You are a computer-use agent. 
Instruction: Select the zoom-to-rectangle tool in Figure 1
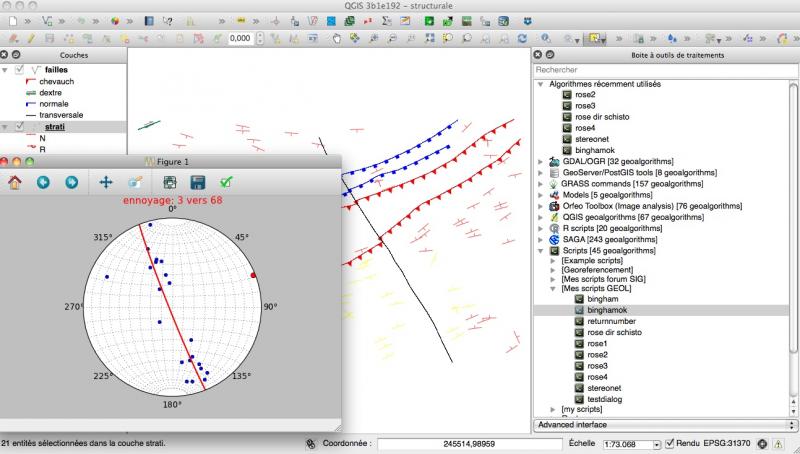pos(135,182)
